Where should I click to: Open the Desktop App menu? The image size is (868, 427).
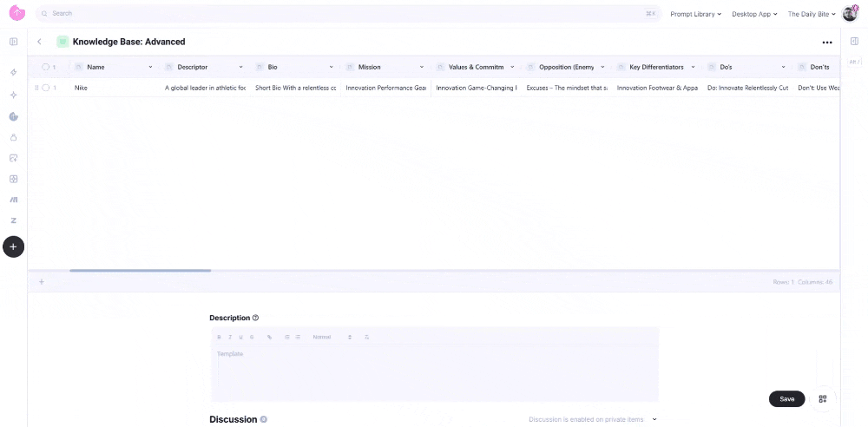tap(754, 14)
